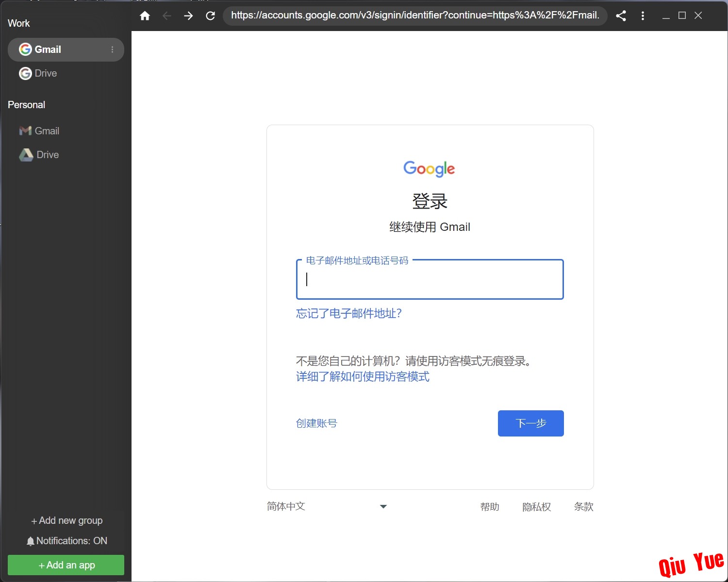Click the blue 下一步 button
This screenshot has height=582, width=728.
point(531,423)
